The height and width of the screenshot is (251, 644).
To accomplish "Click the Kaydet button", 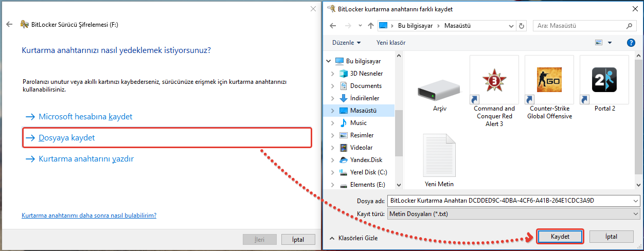I will point(560,236).
